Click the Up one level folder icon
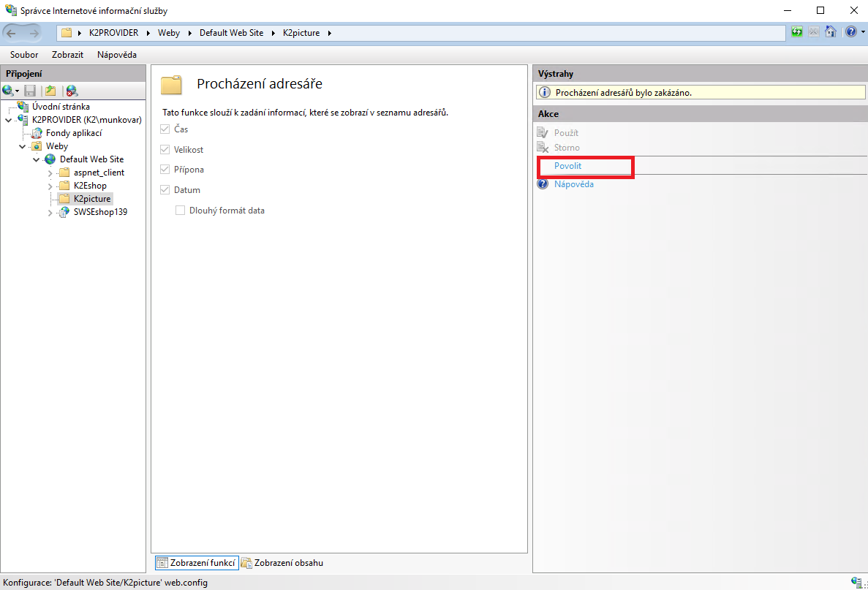Screen dimensions: 868x590 point(51,91)
